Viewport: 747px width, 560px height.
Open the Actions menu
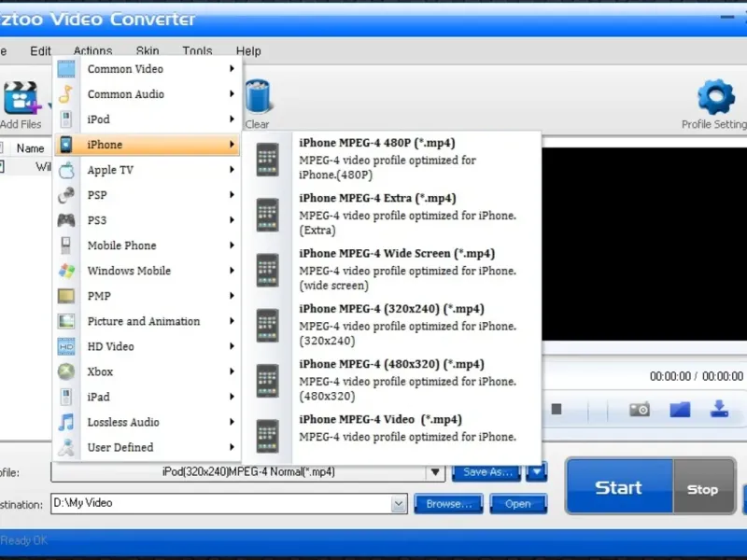[92, 51]
